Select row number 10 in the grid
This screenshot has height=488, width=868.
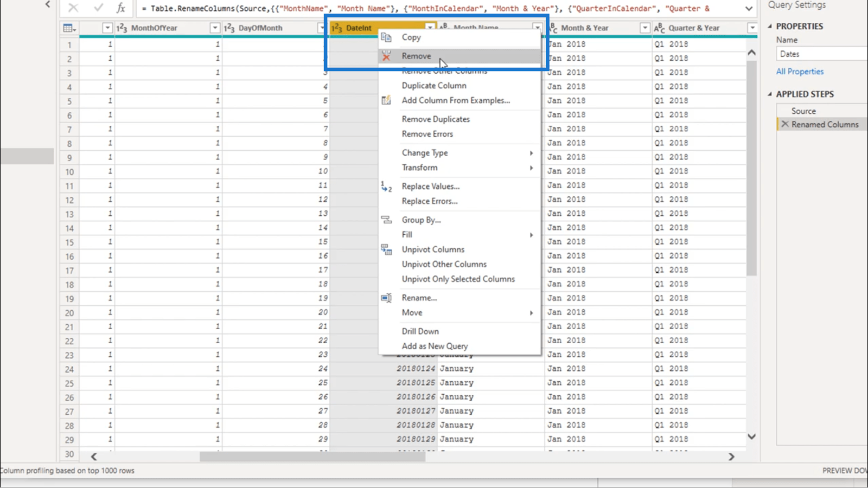[x=69, y=172]
